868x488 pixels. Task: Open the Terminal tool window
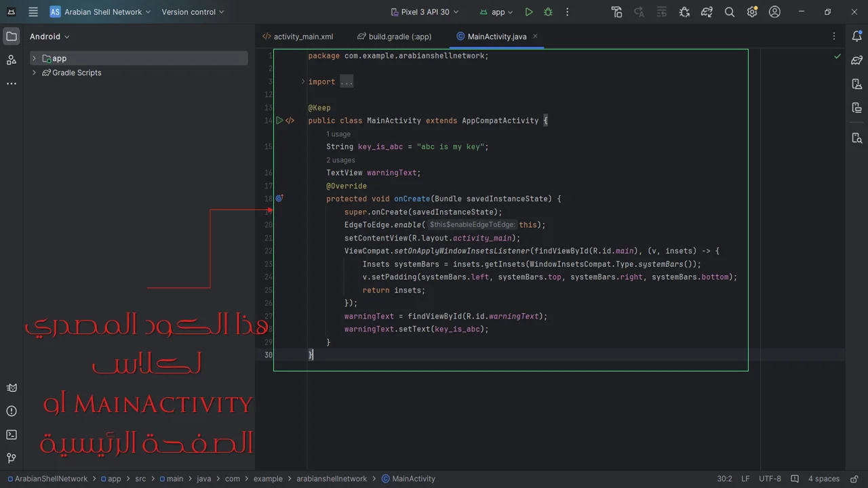tap(12, 434)
